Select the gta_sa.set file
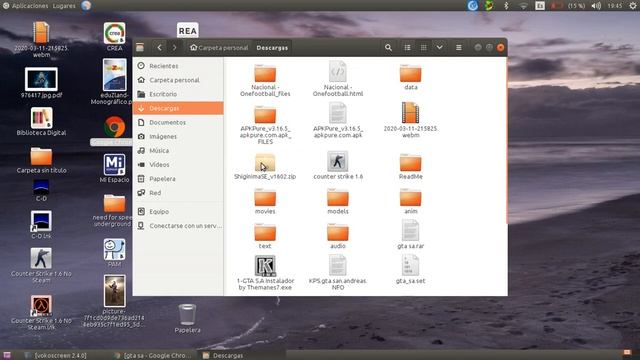This screenshot has width=640, height=360. [411, 269]
